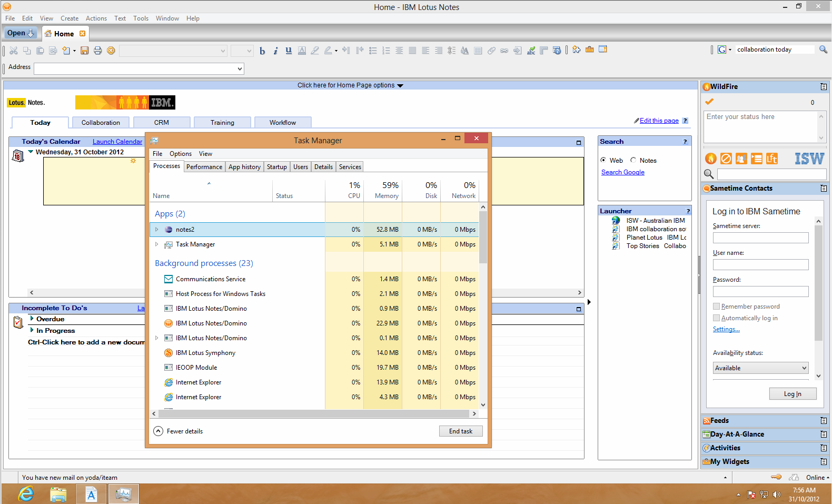Image resolution: width=832 pixels, height=504 pixels.
Task: Click the Task Manager horizontal scrollbar
Action: pyautogui.click(x=315, y=414)
